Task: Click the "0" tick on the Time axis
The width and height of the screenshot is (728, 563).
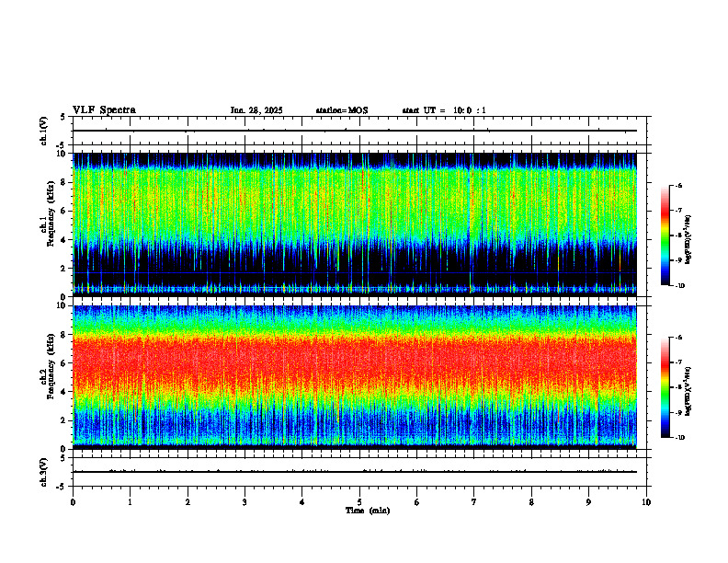Action: tap(73, 502)
